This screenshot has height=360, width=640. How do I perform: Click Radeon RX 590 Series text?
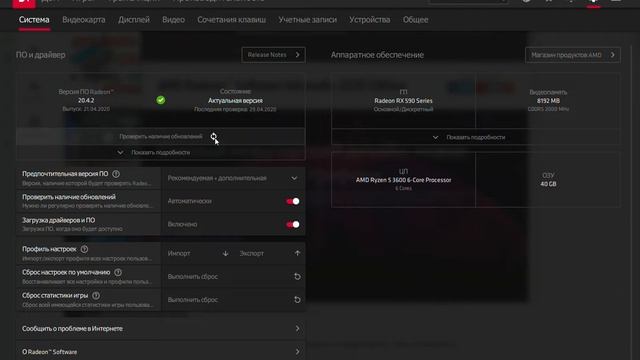click(x=403, y=100)
